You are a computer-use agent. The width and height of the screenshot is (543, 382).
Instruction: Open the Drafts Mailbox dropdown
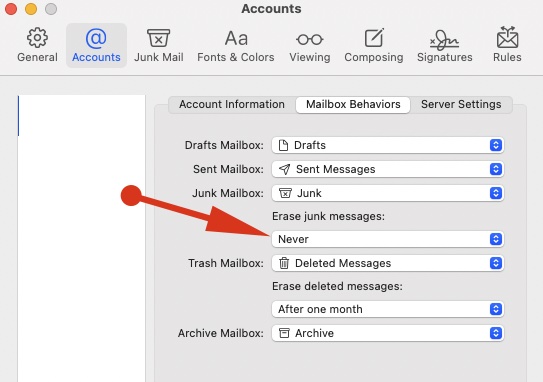click(388, 145)
